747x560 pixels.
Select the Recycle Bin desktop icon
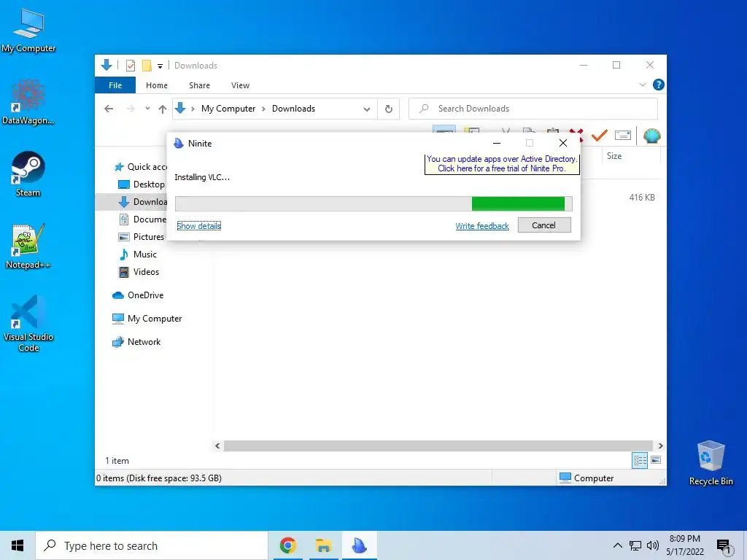(711, 463)
